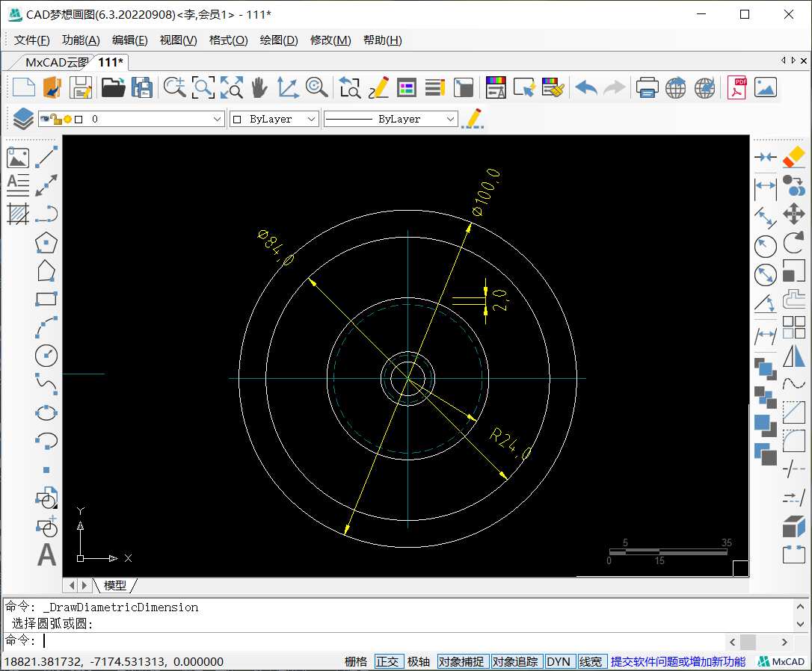
Task: Click 提交软件问题或增加新功能 link
Action: [x=678, y=662]
